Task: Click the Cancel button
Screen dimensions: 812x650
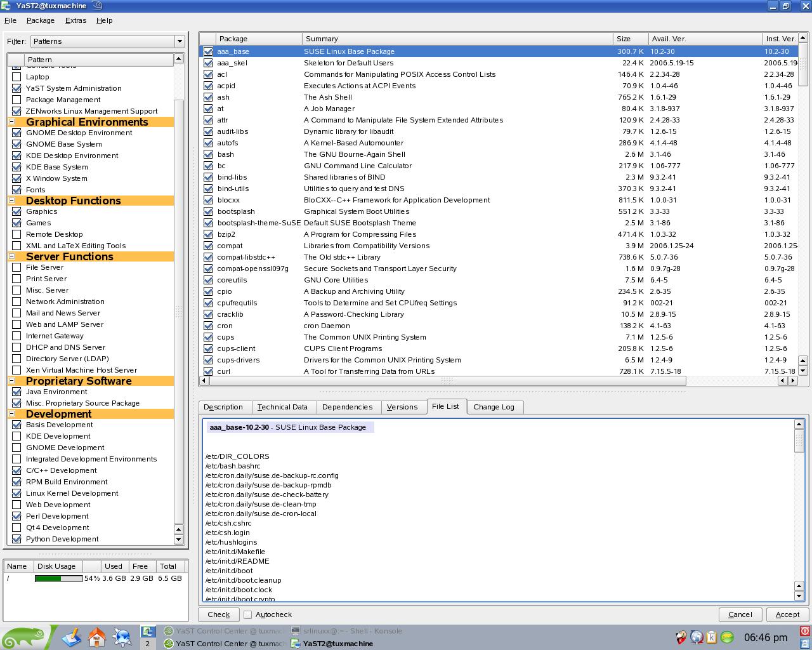Action: tap(740, 614)
